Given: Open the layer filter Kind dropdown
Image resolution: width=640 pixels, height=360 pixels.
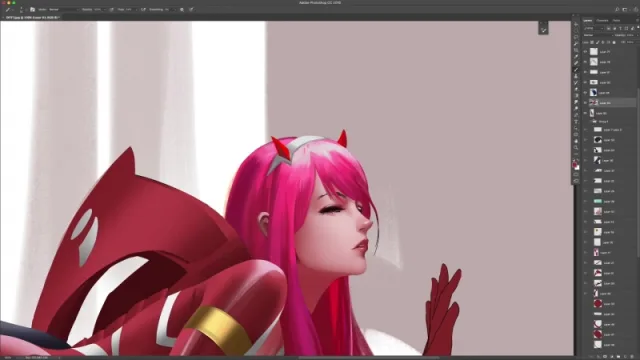Looking at the screenshot, I should (594, 28).
